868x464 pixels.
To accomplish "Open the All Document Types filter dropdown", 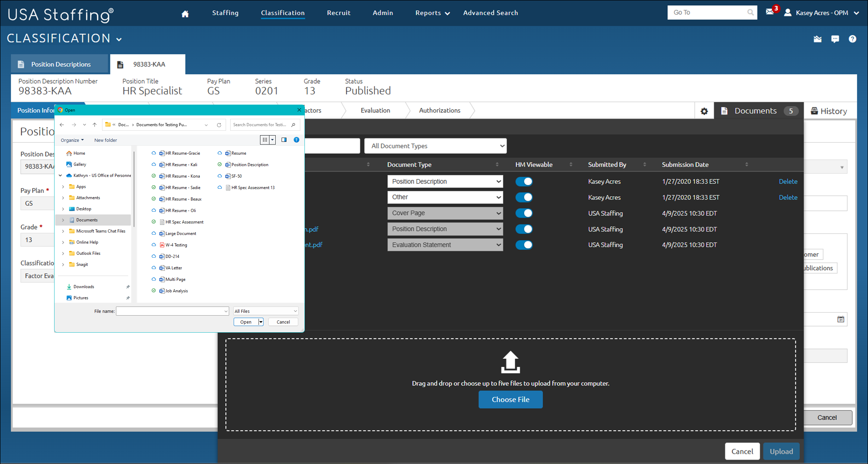I will point(435,146).
